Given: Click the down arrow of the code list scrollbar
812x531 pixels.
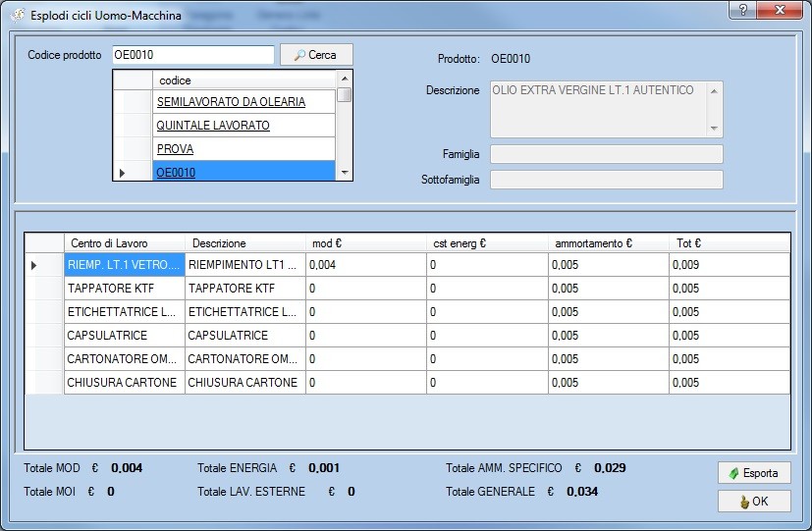Looking at the screenshot, I should (x=345, y=173).
